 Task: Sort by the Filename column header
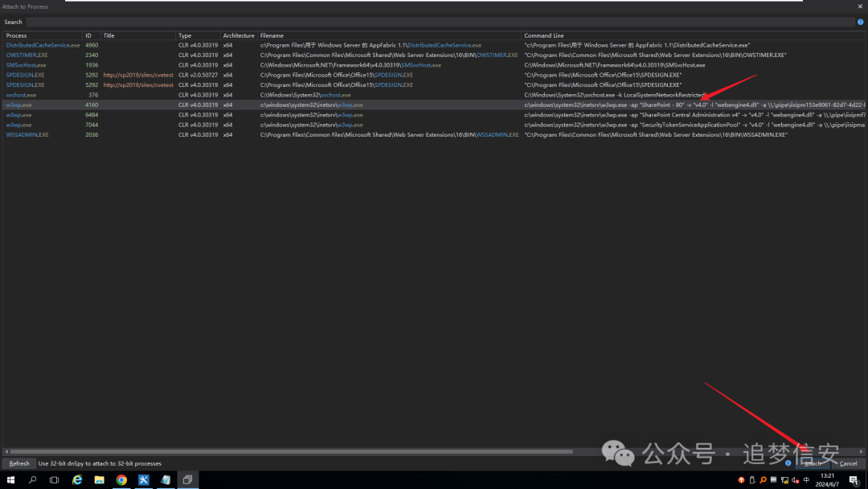[389, 35]
